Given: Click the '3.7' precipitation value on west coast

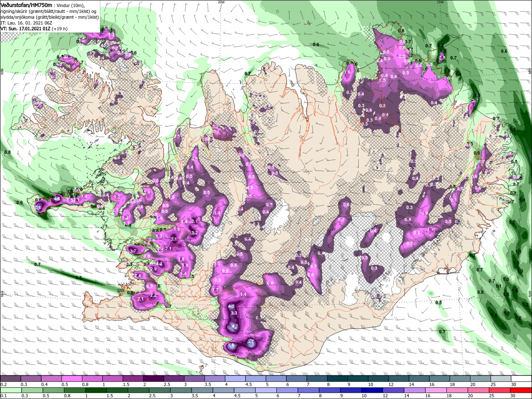Looking at the screenshot, I should click(x=133, y=251).
